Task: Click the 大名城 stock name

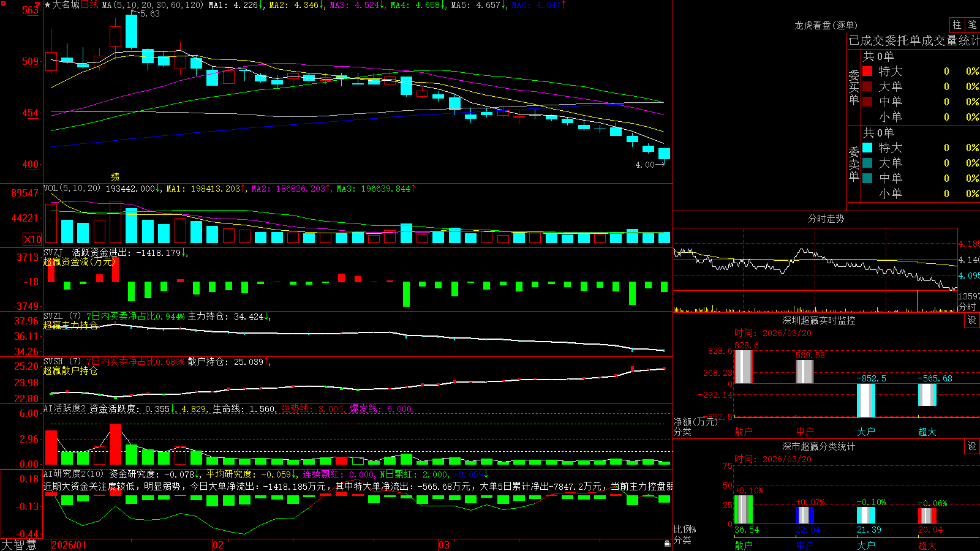Action: 66,5
